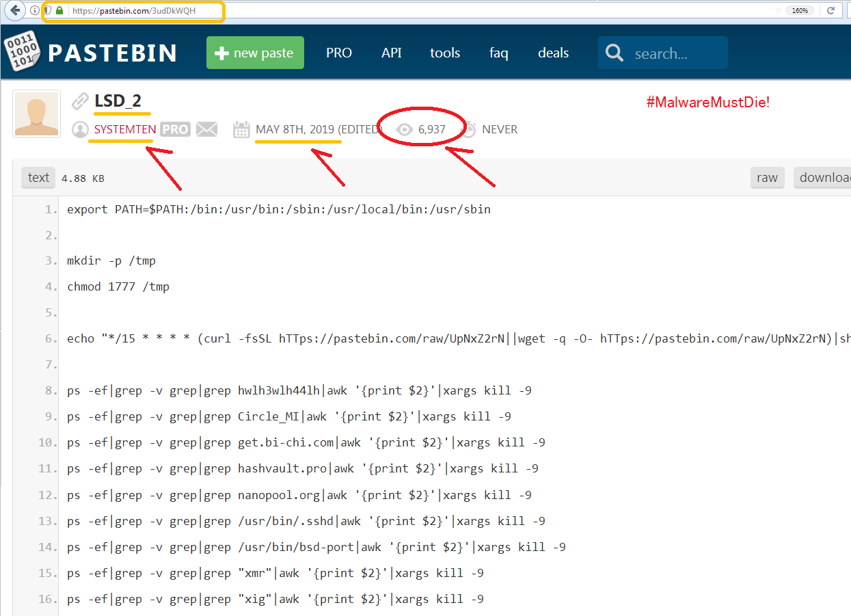Open the address bar history dropdown arrow
Image resolution: width=851 pixels, height=616 pixels.
779,11
